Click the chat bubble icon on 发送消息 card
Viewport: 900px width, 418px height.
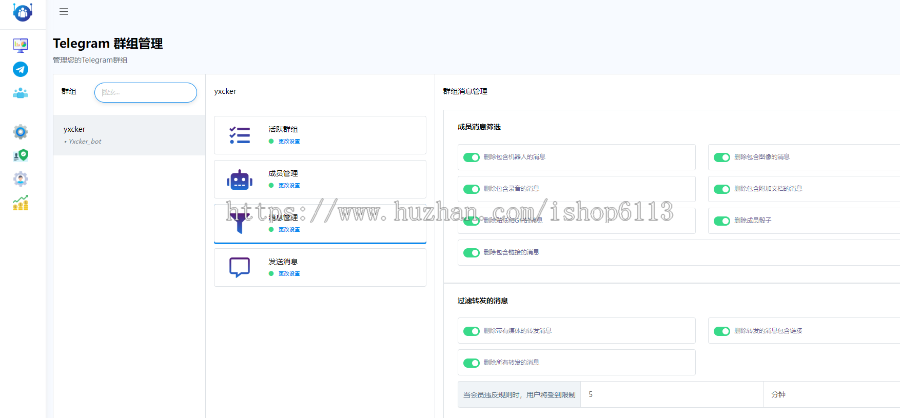click(240, 268)
